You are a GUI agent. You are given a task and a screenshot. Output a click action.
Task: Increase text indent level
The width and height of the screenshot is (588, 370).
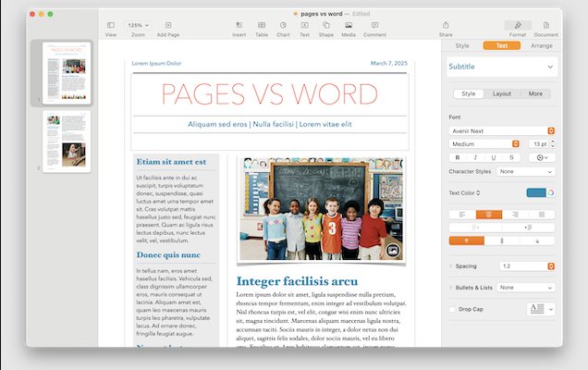click(528, 228)
